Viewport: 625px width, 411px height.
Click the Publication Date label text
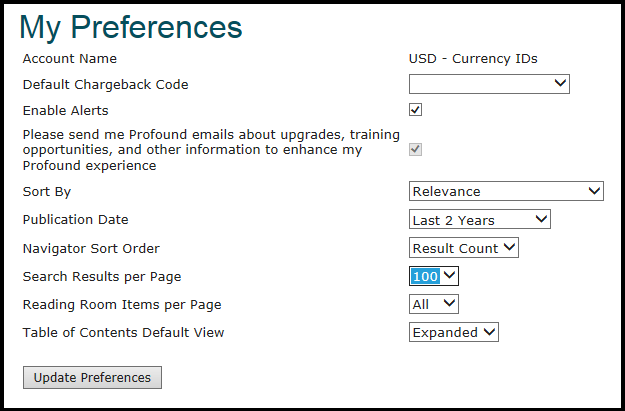click(x=75, y=220)
